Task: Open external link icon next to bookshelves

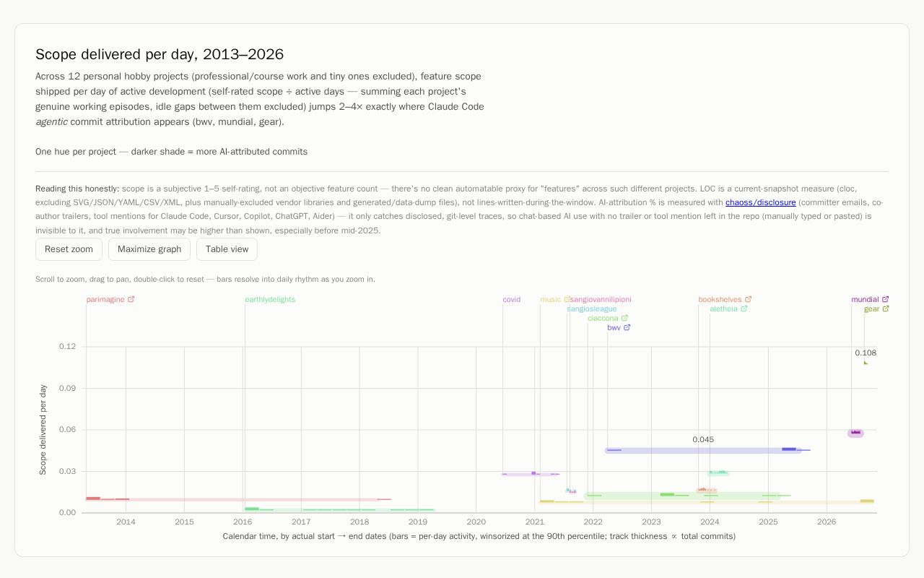Action: pos(748,299)
